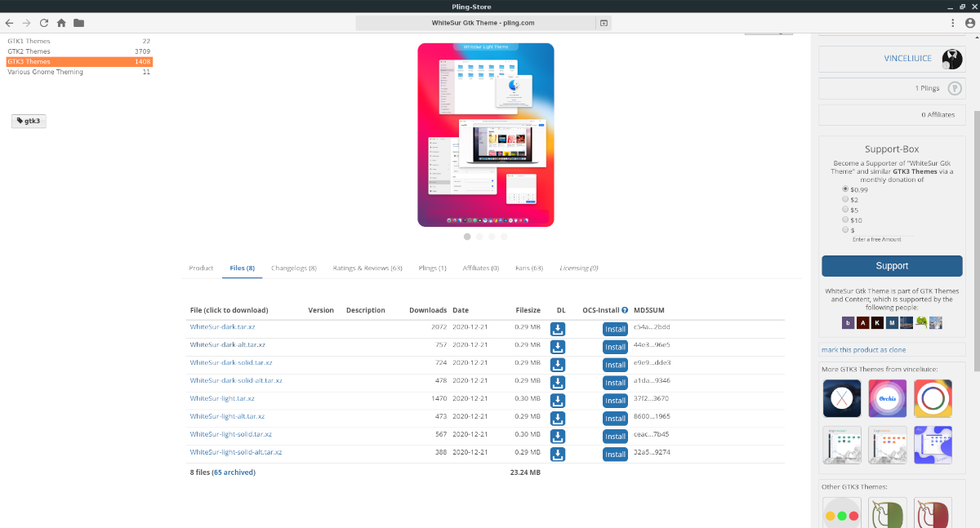Screen dimensions: 980x528
Task: Click the download icon for WhiteSur-dark.tar.xz
Action: click(558, 329)
